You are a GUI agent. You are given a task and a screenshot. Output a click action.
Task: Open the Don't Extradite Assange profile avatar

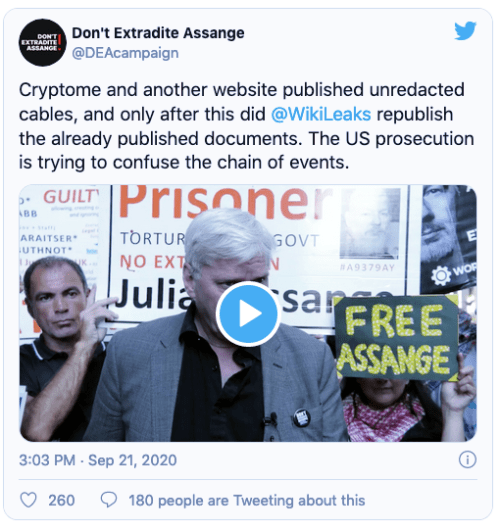coord(43,43)
